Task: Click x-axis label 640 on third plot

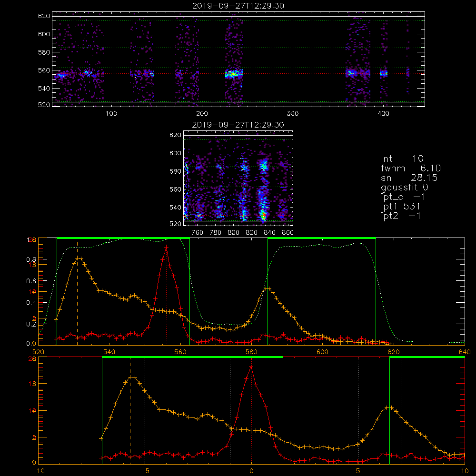Action: coord(465,352)
